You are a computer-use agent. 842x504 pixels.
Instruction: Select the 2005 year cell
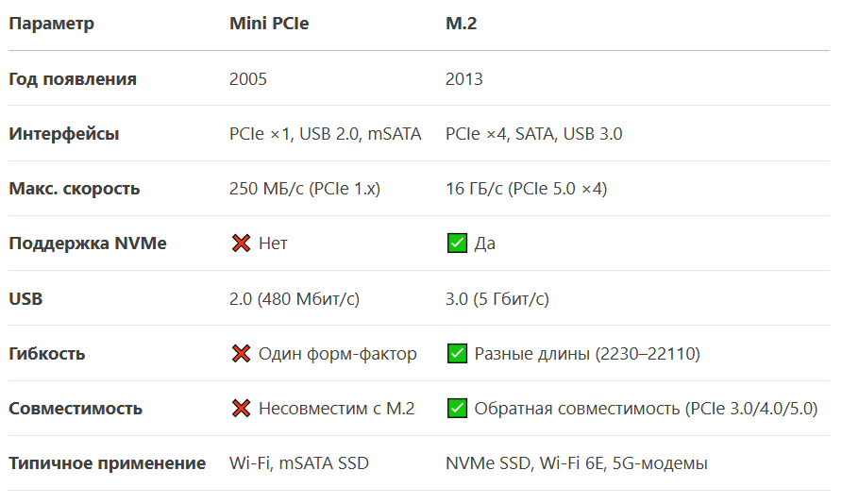pos(248,79)
